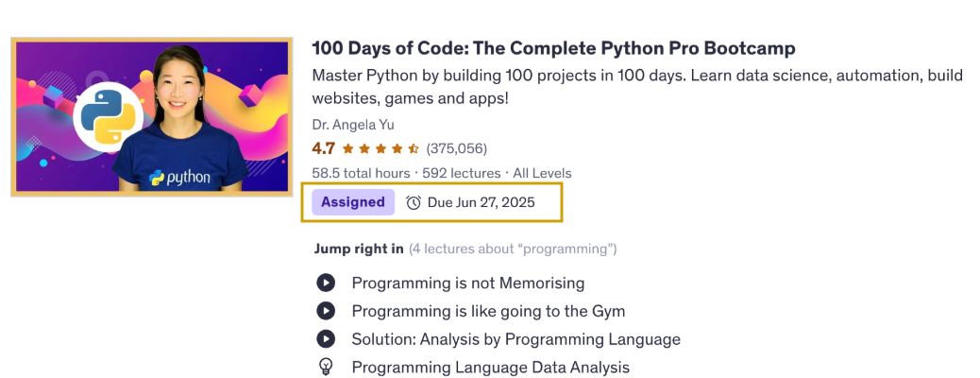Viewport: 980px width, 378px height.
Task: Play icon for Programming is not Memorising
Action: 326,283
